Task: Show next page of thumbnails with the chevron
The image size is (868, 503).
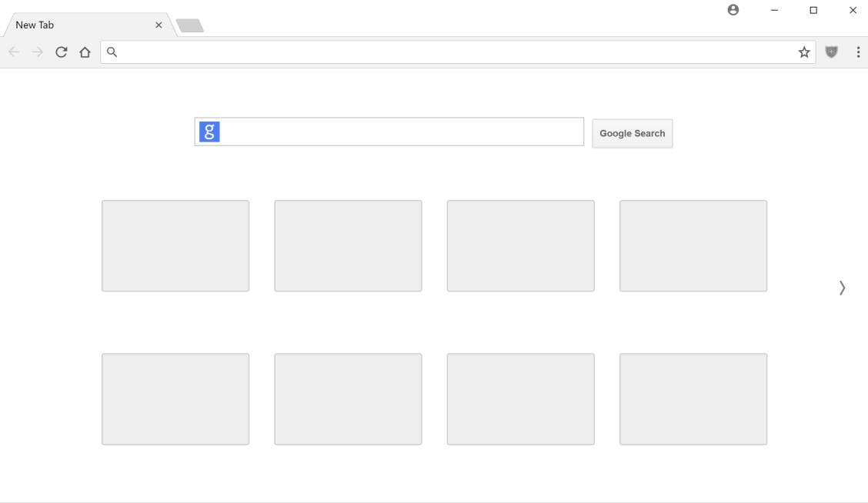Action: click(x=841, y=288)
